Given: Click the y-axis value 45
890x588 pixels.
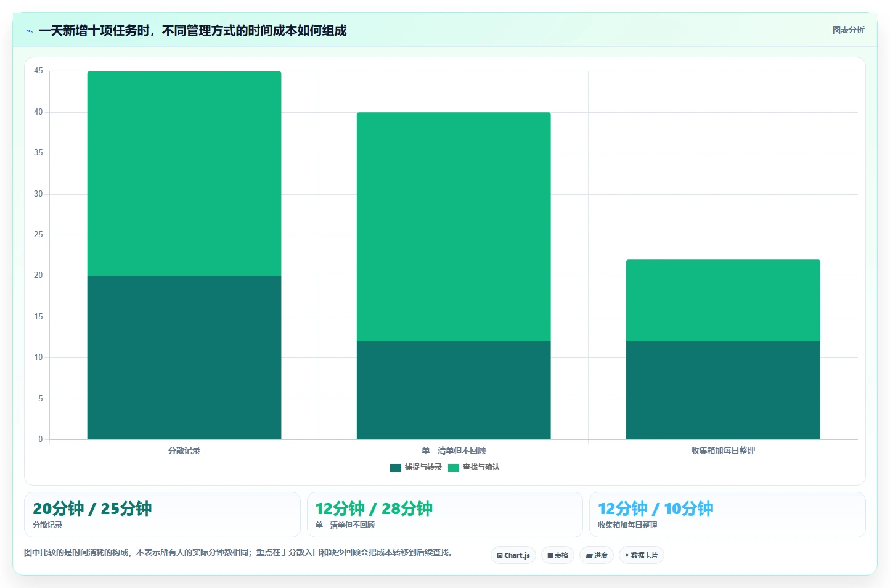Looking at the screenshot, I should point(38,71).
